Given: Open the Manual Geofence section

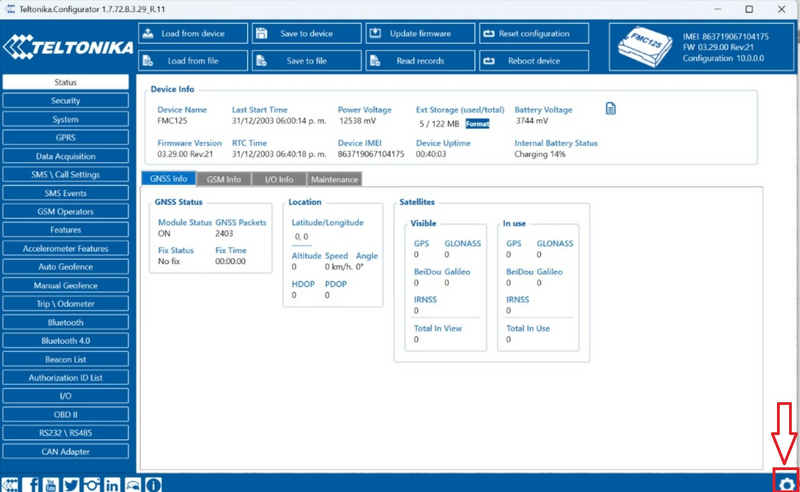Looking at the screenshot, I should coord(66,285).
